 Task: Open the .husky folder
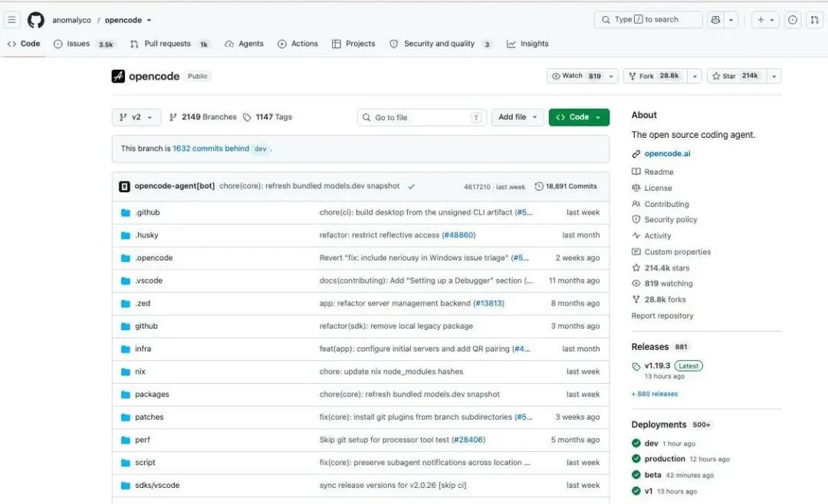click(x=146, y=235)
